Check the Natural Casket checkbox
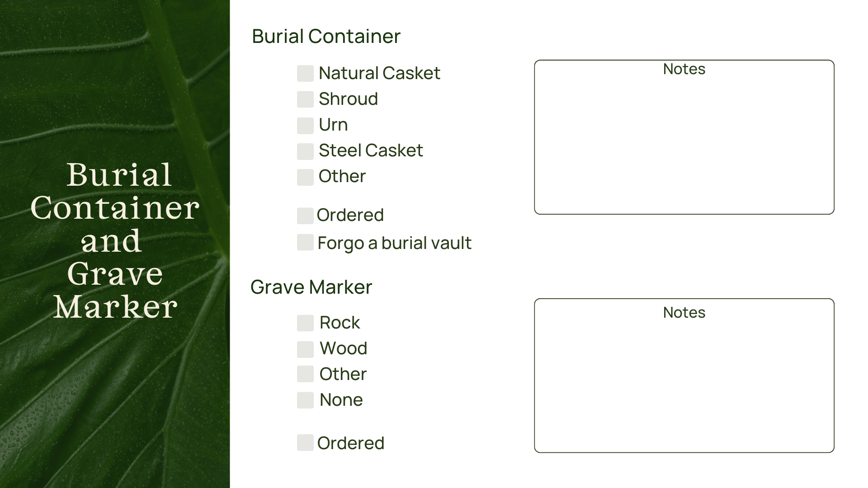Viewport: 868px width, 488px height. tap(305, 74)
